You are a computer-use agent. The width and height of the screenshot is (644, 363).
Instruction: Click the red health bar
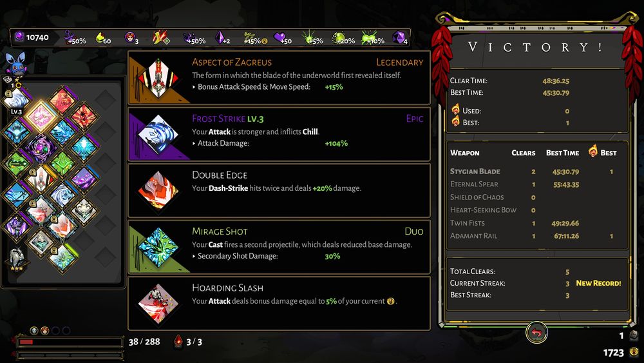click(70, 342)
